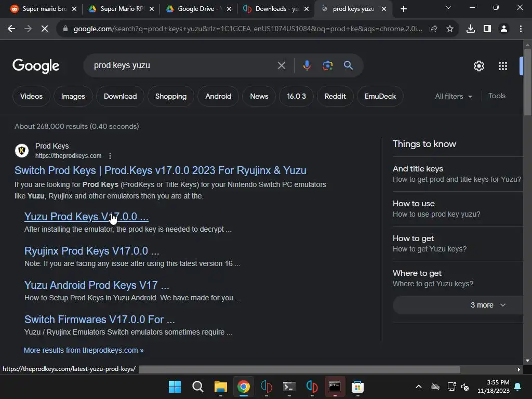Open the tab search chevron in the title bar
This screenshot has height=399, width=532.
(x=448, y=7)
